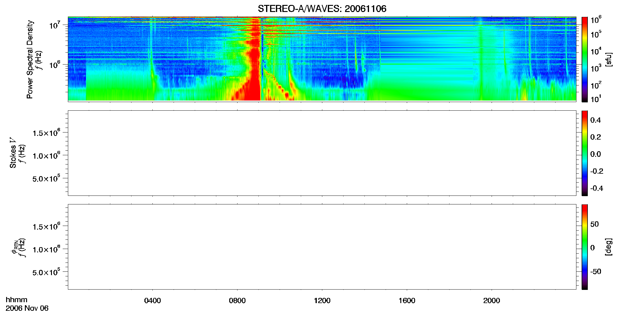Image resolution: width=644 pixels, height=332 pixels.
Task: Click the phi RTN degree colorbar
Action: tap(585, 247)
